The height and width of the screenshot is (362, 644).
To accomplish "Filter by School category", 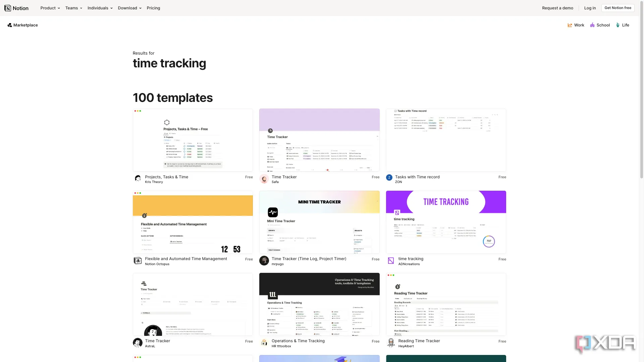I will pos(600,25).
